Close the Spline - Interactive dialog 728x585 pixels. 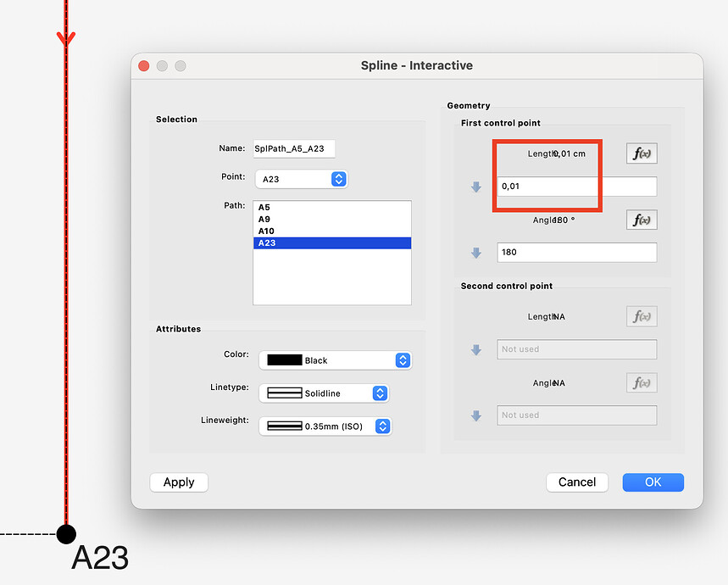[144, 66]
